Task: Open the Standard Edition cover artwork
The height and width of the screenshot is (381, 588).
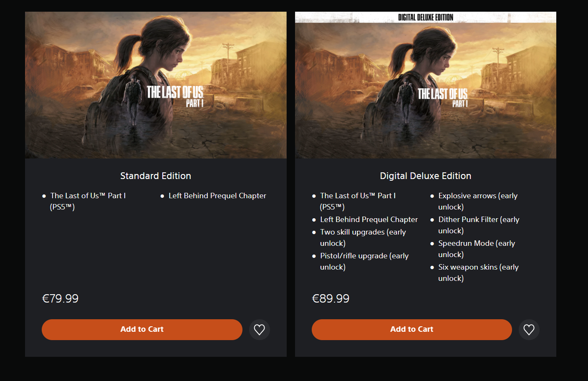Action: pos(156,85)
